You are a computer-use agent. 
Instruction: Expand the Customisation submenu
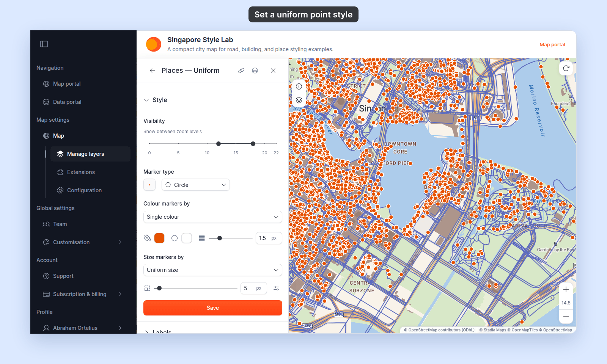(120, 242)
